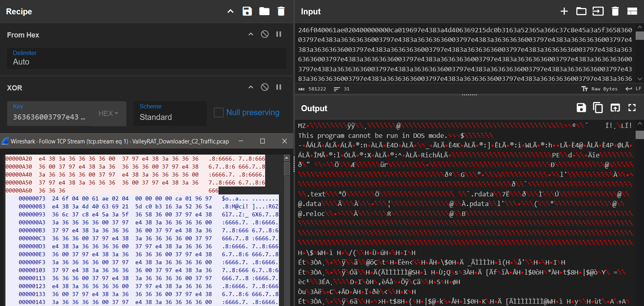Minimize the Wireshark Follow TCP Stream window

point(241,141)
